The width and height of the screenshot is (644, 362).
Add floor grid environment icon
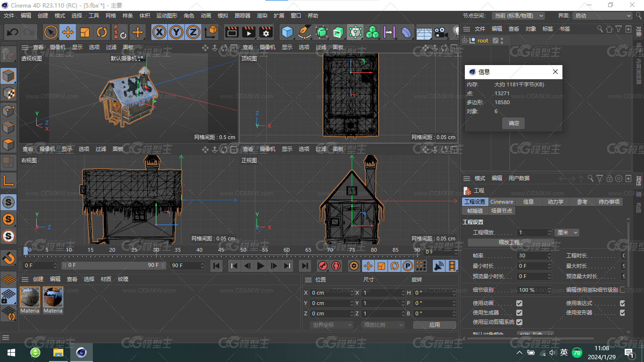(x=424, y=32)
